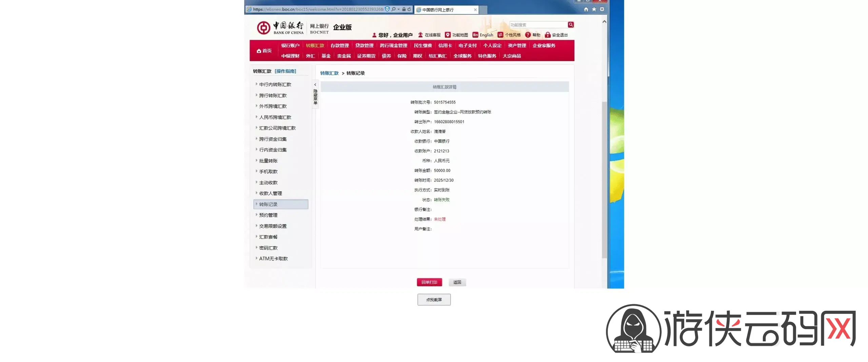Click the 帮助 help icon
The image size is (868, 362).
click(x=528, y=35)
